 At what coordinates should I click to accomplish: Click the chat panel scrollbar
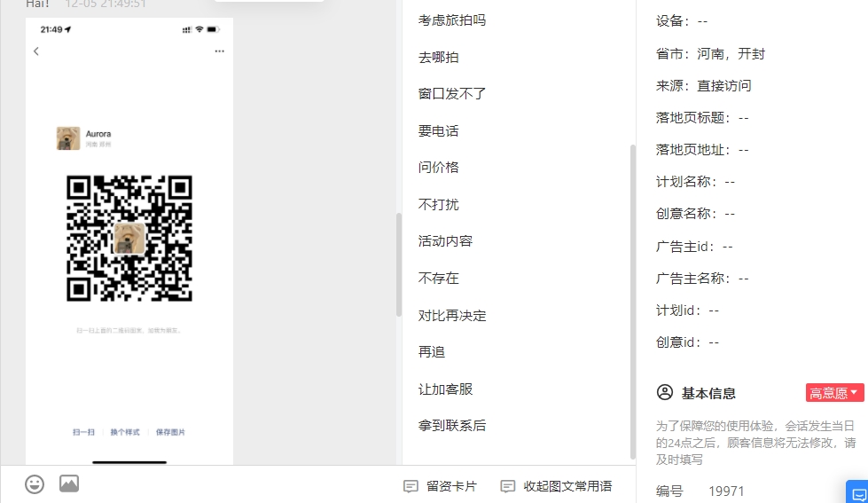point(399,264)
